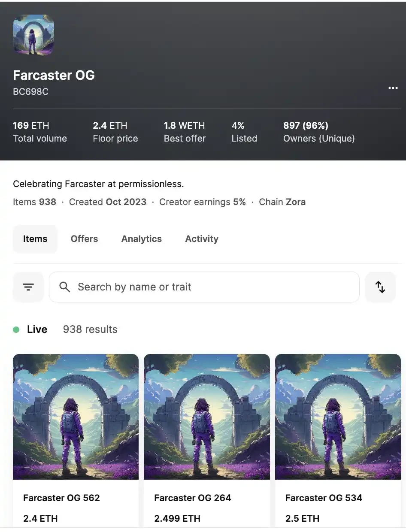
Task: Open the Offers tab
Action: tap(84, 239)
